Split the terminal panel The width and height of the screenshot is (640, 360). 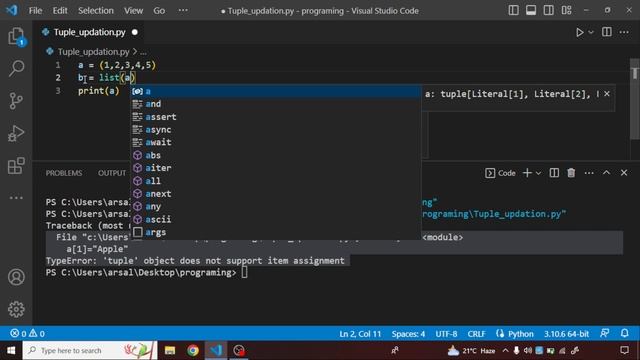click(554, 173)
